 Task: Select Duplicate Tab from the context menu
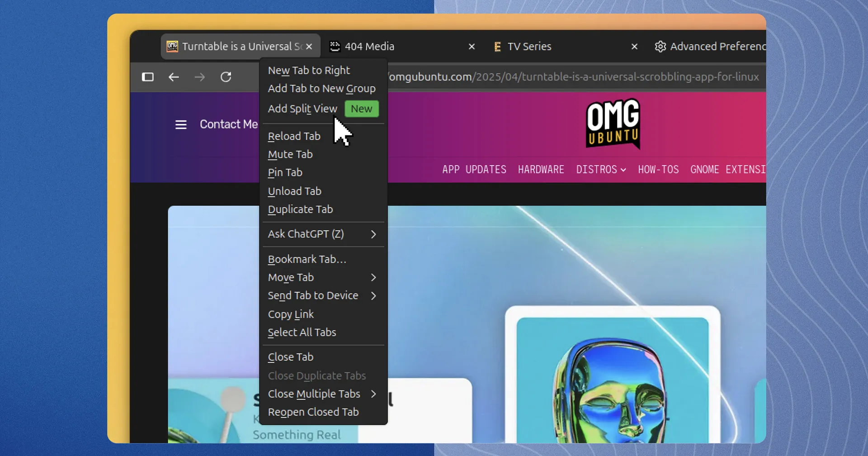coord(300,209)
